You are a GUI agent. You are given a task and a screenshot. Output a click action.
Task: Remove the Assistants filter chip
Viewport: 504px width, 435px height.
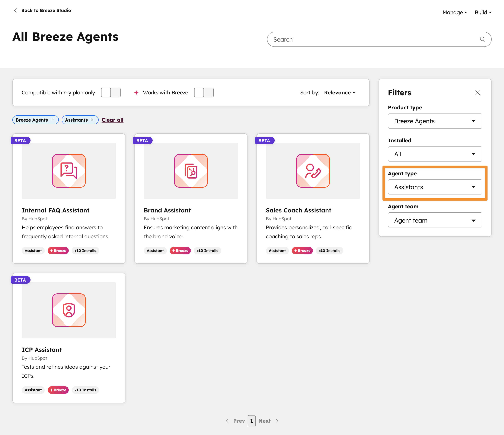tap(92, 120)
